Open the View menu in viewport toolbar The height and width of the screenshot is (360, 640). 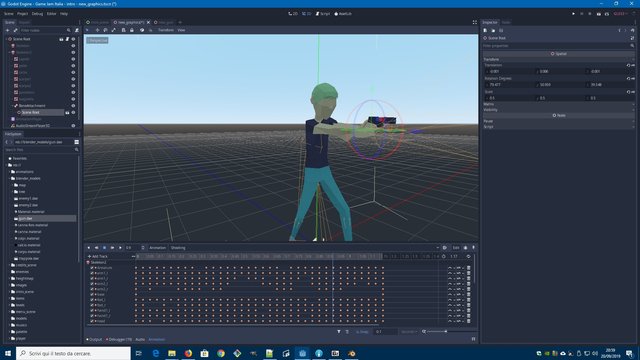(181, 30)
